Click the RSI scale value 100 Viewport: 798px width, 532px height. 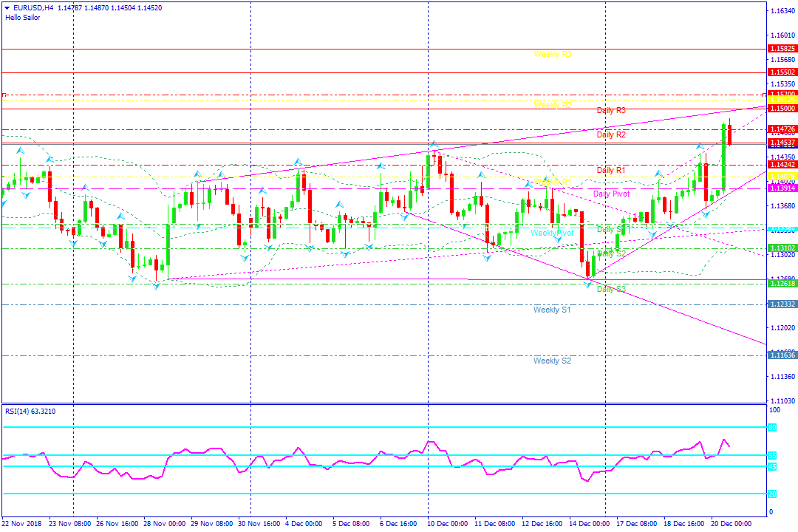[774, 410]
